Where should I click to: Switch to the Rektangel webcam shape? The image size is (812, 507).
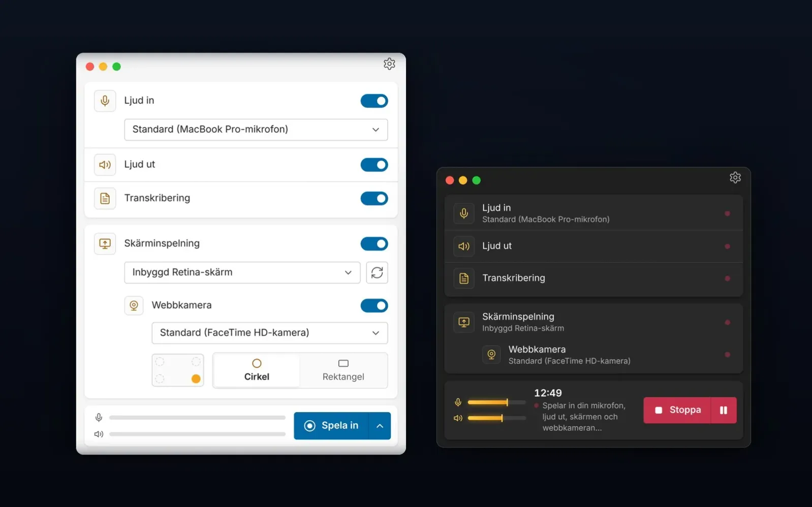[x=343, y=370]
